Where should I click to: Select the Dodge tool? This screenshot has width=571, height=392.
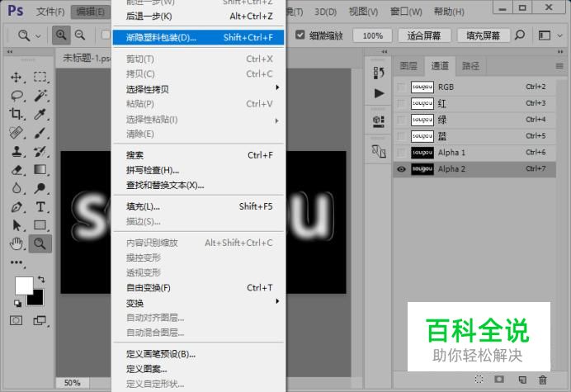[40, 188]
